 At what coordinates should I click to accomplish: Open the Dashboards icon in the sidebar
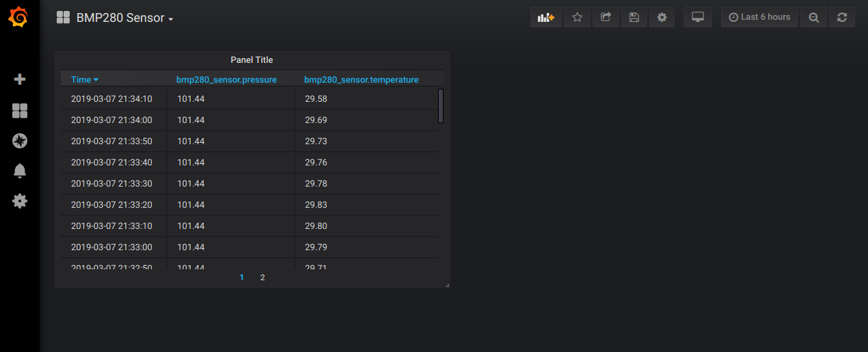(x=20, y=111)
